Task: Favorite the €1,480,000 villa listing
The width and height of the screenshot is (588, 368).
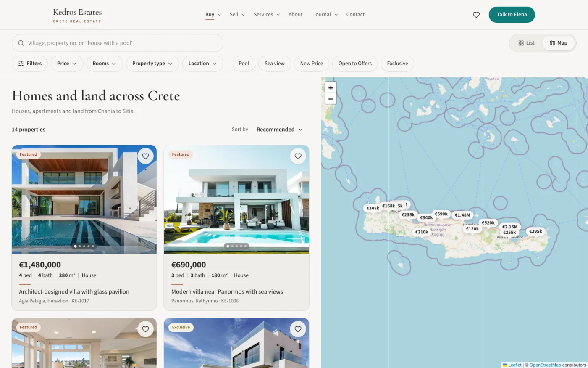Action: click(145, 156)
